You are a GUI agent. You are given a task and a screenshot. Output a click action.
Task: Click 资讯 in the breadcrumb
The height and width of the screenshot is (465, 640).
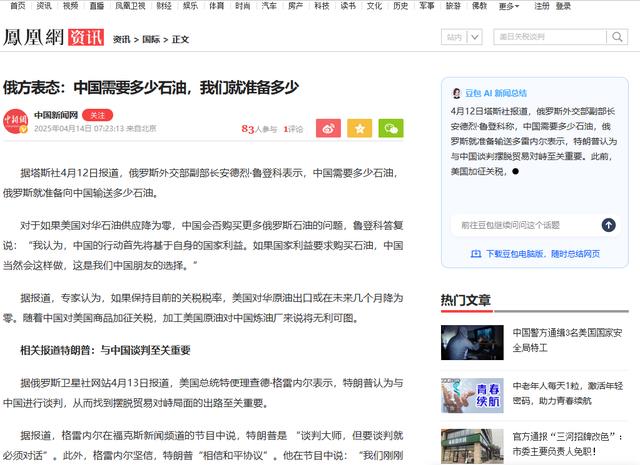click(x=122, y=40)
